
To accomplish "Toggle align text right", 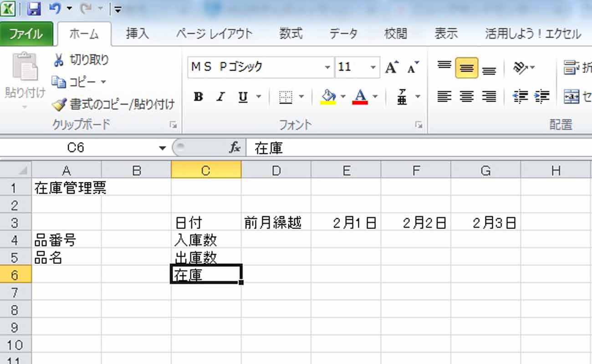I will 489,96.
